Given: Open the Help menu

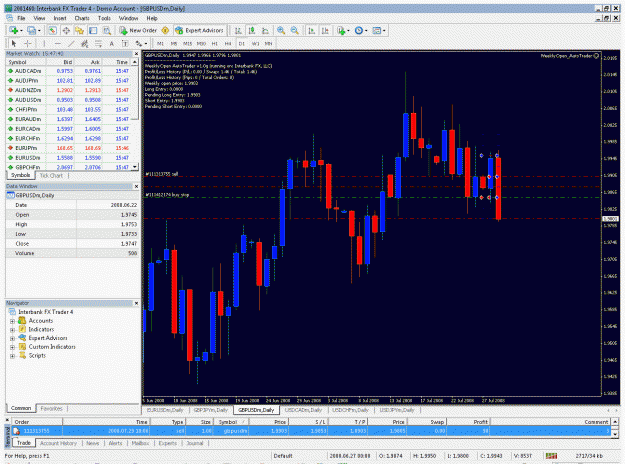Looking at the screenshot, I should (x=152, y=18).
